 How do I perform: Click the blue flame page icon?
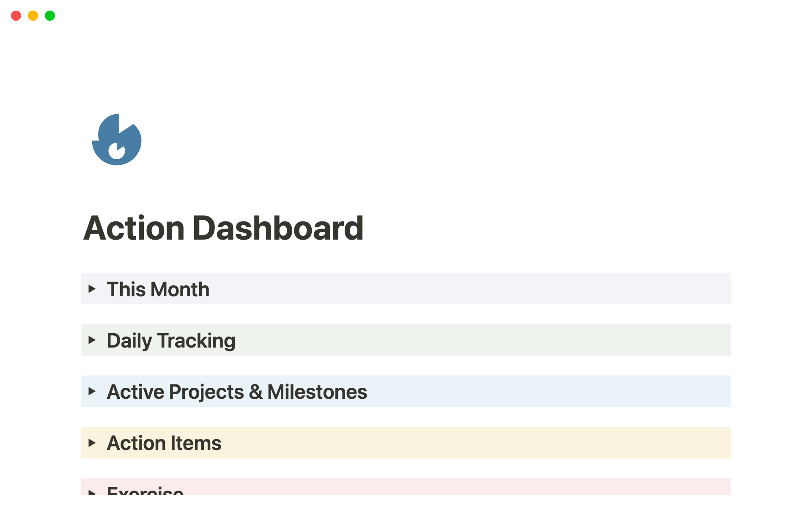coord(117,140)
